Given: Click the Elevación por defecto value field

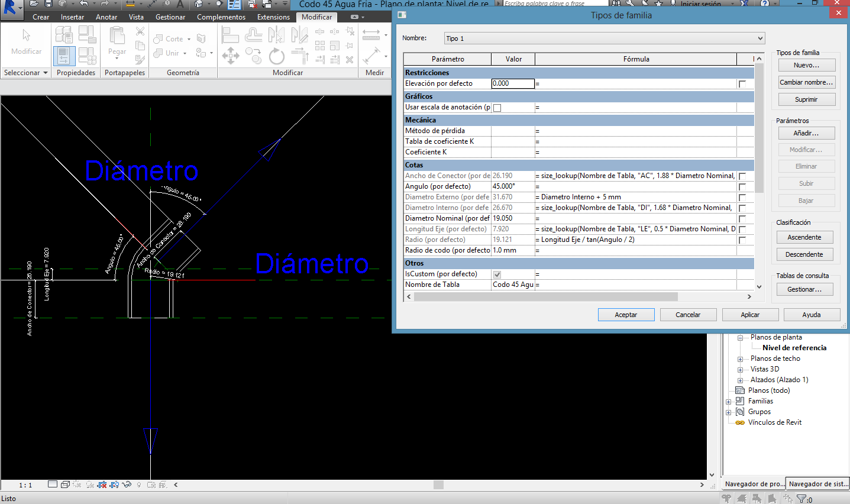Looking at the screenshot, I should pos(513,84).
